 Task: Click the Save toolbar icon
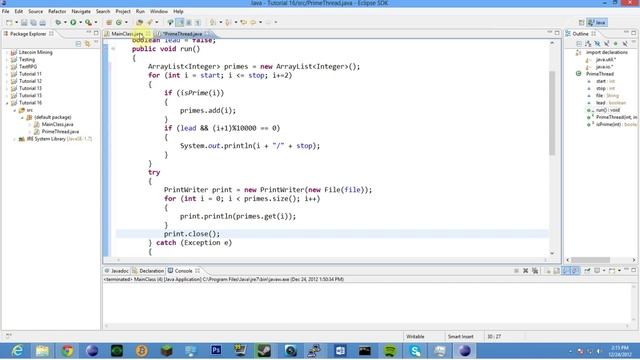pyautogui.click(x=24, y=22)
